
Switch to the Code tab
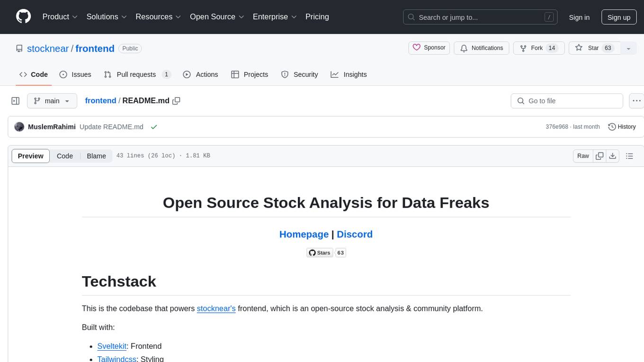pyautogui.click(x=33, y=74)
